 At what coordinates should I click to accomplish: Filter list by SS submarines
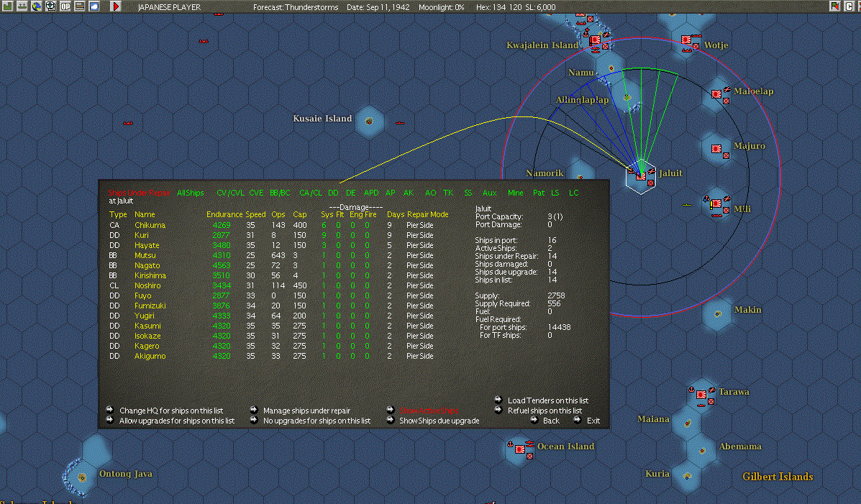coord(468,193)
